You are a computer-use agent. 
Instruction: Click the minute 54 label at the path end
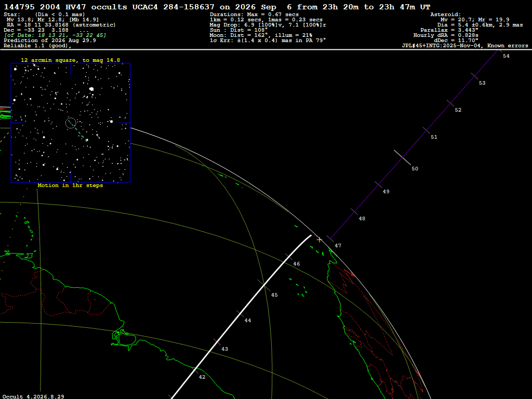pos(506,56)
